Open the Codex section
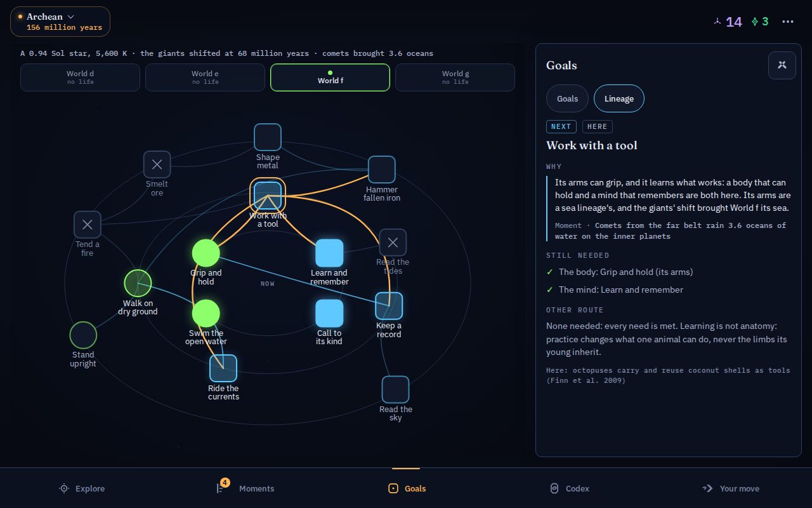This screenshot has width=812, height=508. [x=569, y=488]
